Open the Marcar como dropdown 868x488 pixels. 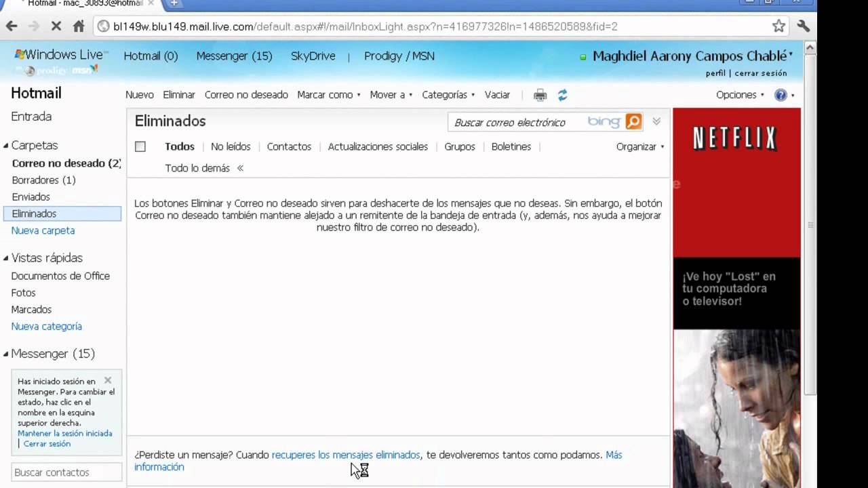pos(329,95)
